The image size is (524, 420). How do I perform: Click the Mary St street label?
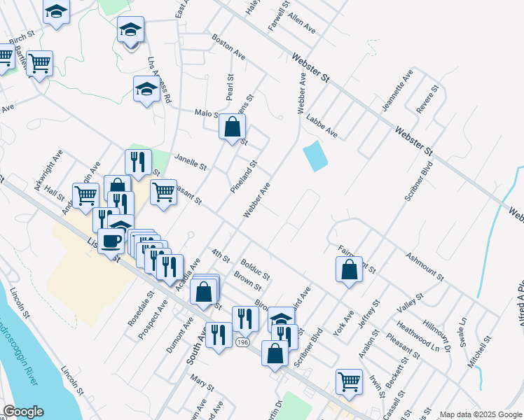pos(202,383)
